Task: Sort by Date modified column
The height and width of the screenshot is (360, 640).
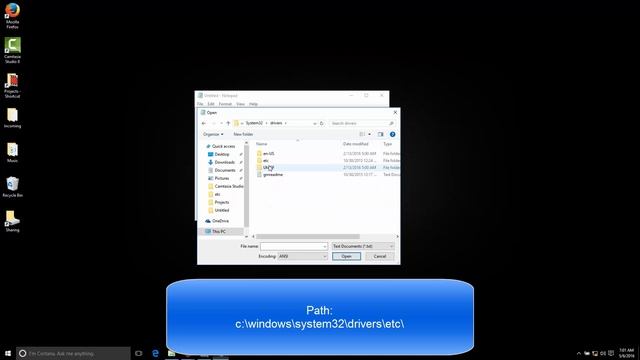Action: 356,144
